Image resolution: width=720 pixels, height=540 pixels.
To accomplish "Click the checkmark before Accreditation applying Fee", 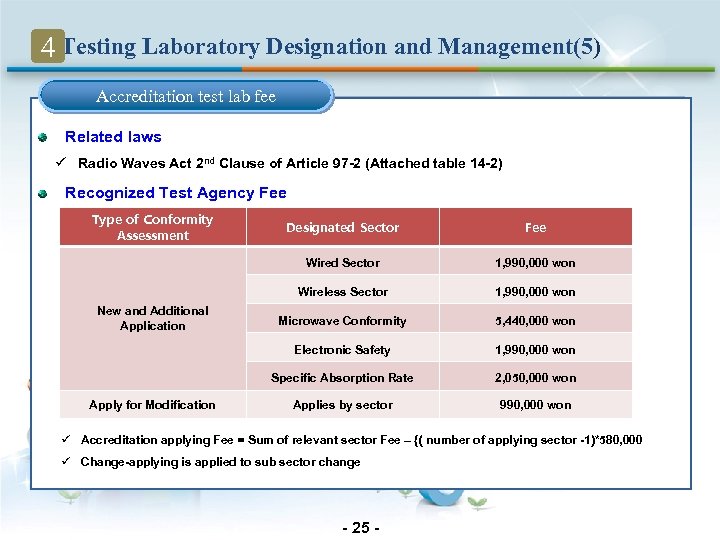I will pos(66,439).
